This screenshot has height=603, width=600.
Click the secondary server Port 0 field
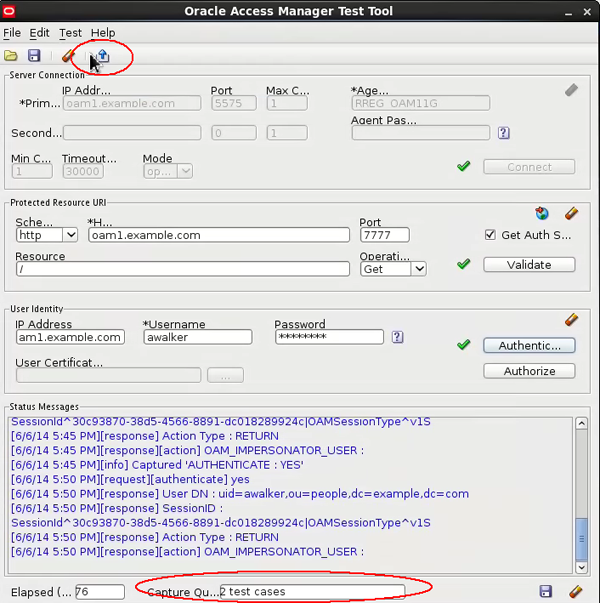(x=234, y=133)
